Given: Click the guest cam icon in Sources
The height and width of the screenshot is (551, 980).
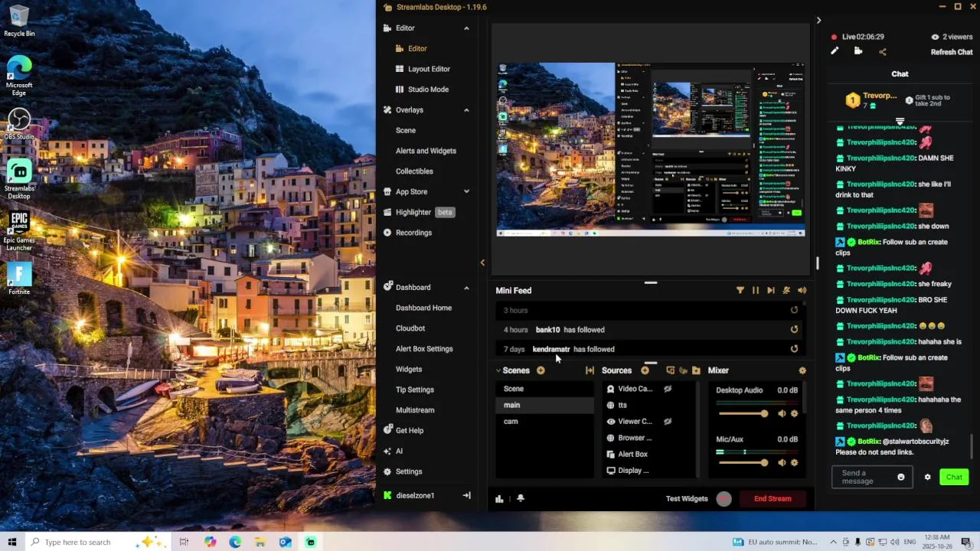Looking at the screenshot, I should [683, 370].
